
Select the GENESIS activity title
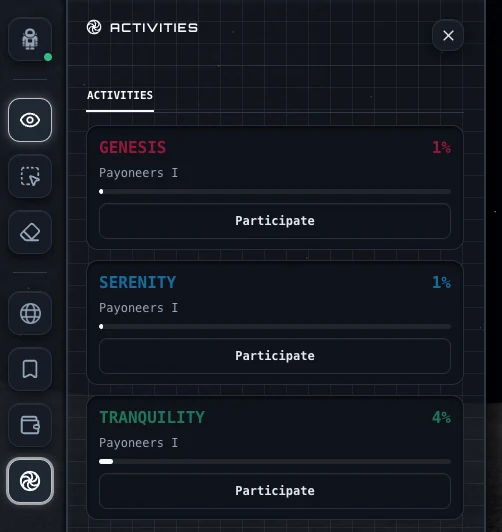(x=133, y=148)
